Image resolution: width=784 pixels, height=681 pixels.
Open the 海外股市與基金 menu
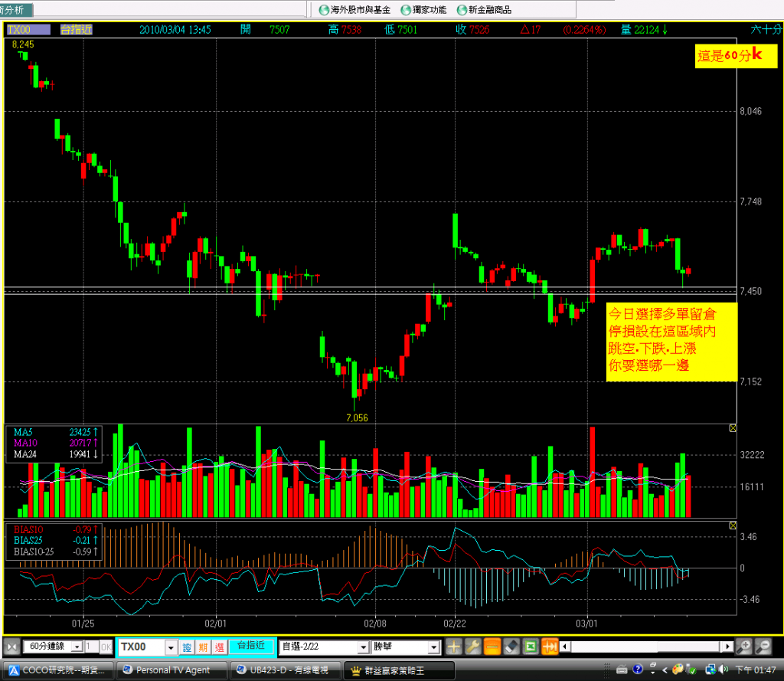[355, 9]
